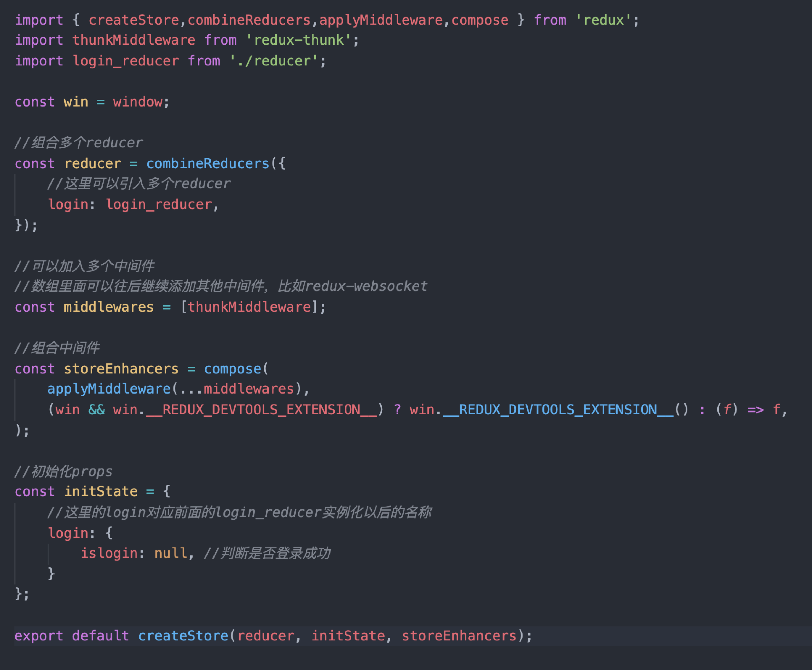Click applyMiddleware in storeEnhancers
812x670 pixels.
point(108,389)
